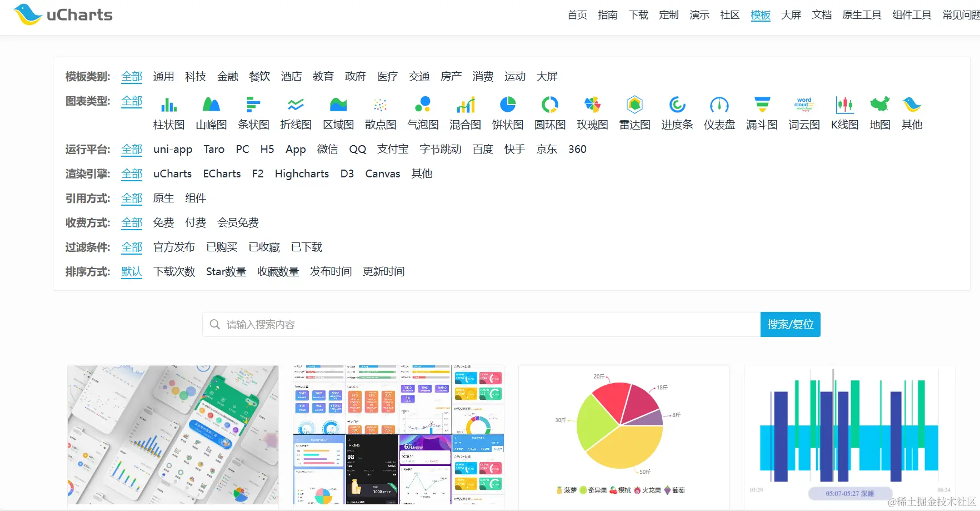Viewport: 980px width, 511px height.
Task: Filter template category by 金融
Action: point(228,76)
